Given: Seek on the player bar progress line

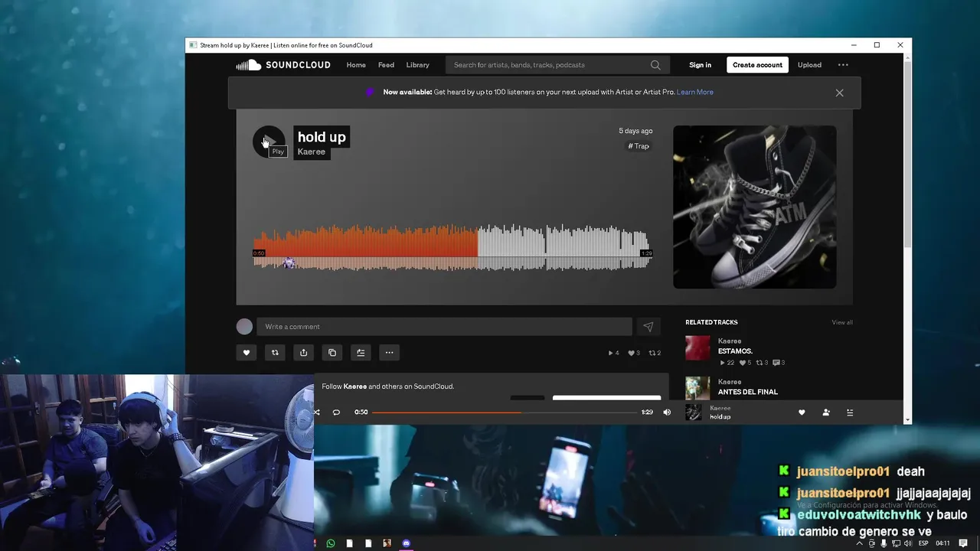Looking at the screenshot, I should (506, 412).
